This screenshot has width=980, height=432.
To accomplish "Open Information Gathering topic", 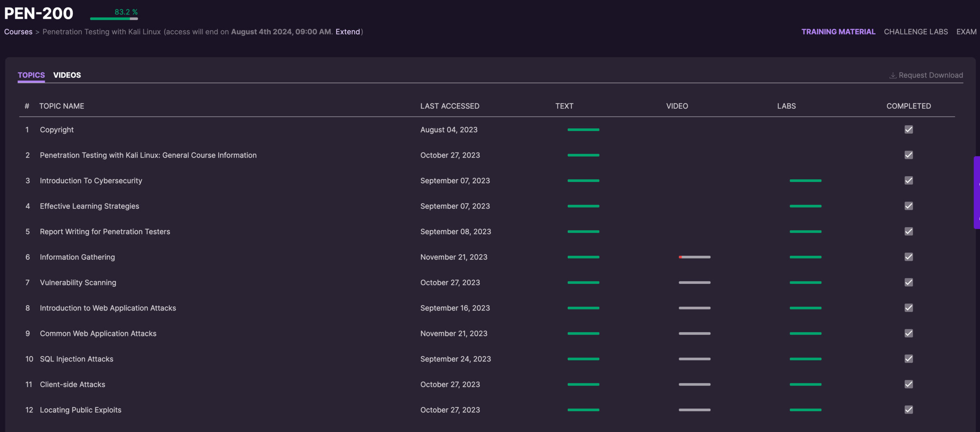I will pos(77,257).
